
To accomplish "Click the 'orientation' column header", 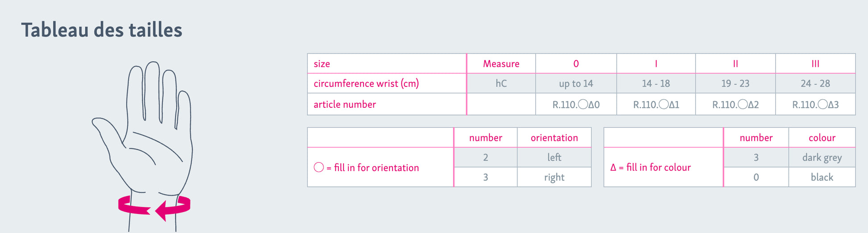I will coord(554,138).
